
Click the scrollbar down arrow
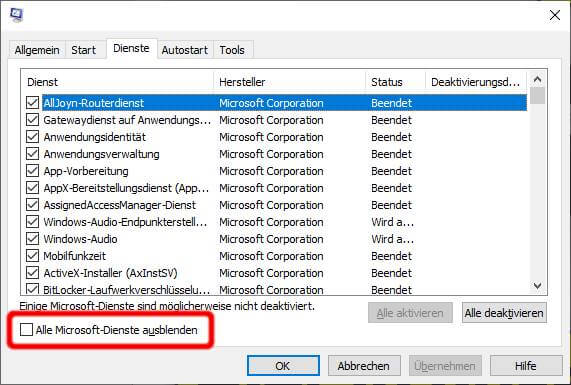[x=537, y=286]
